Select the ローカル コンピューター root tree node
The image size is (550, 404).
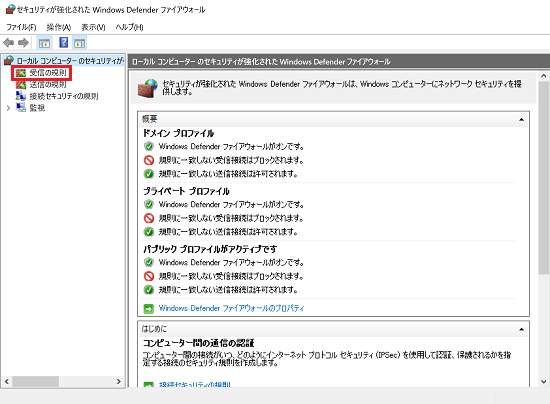click(x=70, y=61)
